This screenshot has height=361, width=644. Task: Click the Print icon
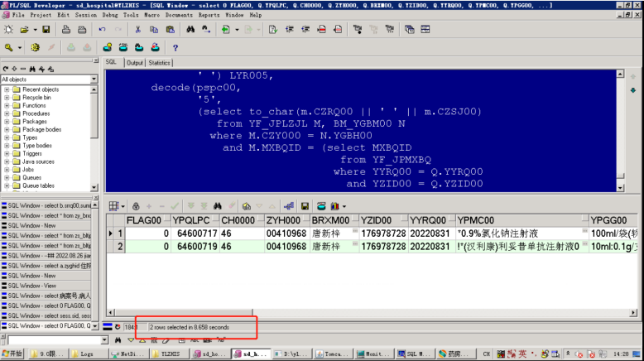click(65, 29)
